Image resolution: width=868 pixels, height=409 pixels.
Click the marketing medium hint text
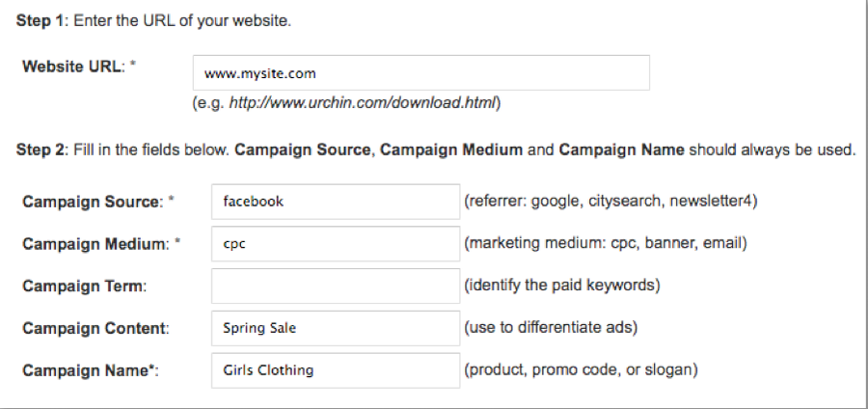[605, 244]
